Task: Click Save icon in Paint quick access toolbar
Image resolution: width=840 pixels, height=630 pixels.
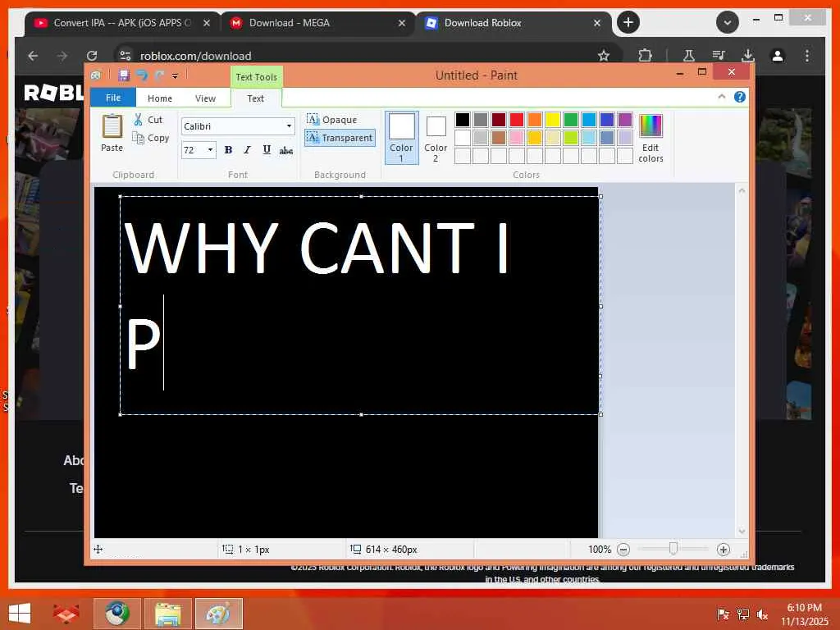Action: click(124, 75)
